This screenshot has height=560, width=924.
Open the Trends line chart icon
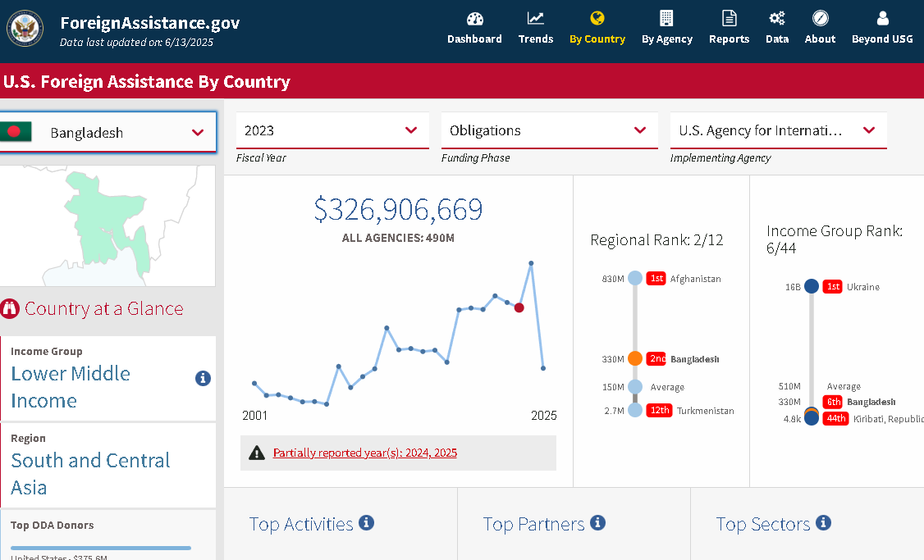(536, 18)
